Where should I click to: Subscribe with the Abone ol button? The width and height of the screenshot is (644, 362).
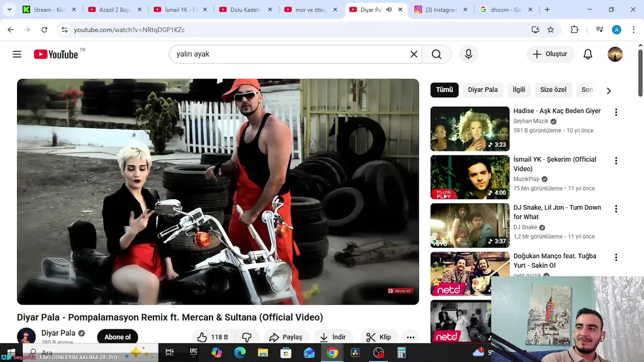117,337
